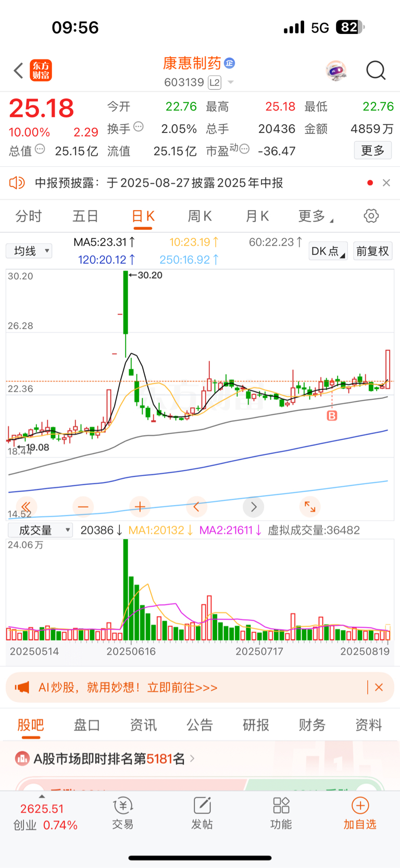Screen dimensions: 400x868
Task: Expand the stock code dropdown arrow
Action: [231, 82]
